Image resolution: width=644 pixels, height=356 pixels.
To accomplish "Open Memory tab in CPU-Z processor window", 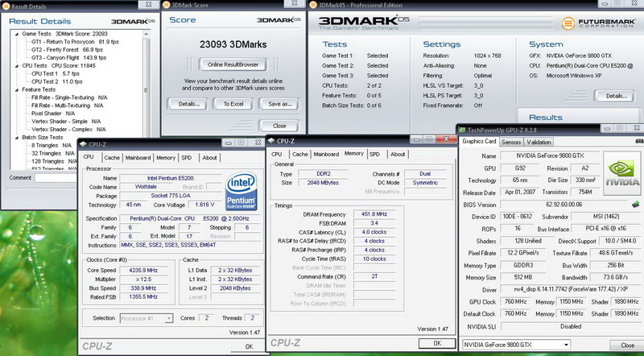I will (x=166, y=157).
